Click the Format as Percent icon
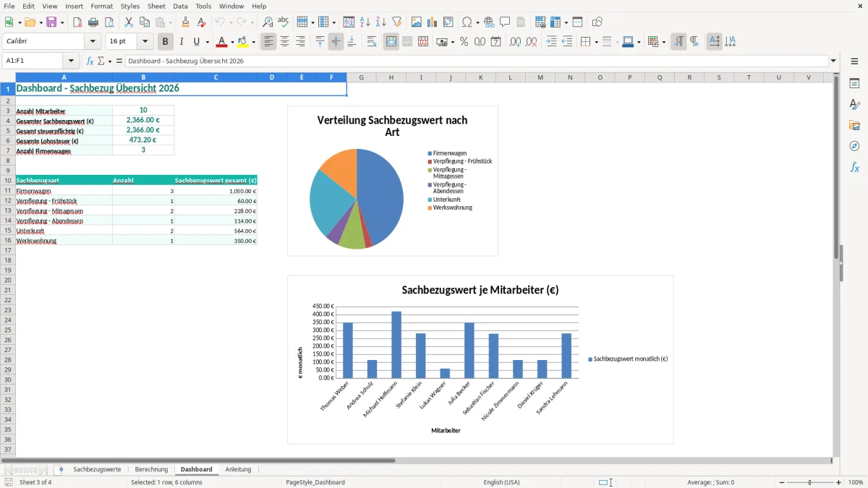Image resolution: width=868 pixels, height=488 pixels. 464,42
